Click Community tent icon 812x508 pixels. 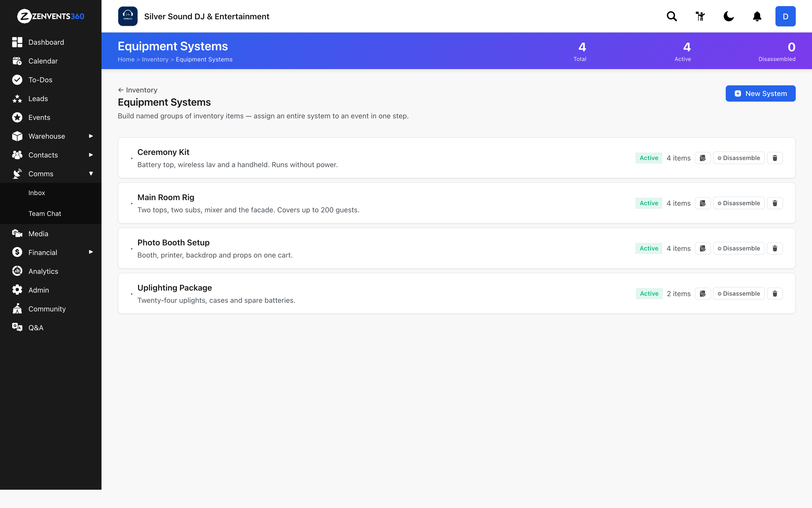[17, 309]
